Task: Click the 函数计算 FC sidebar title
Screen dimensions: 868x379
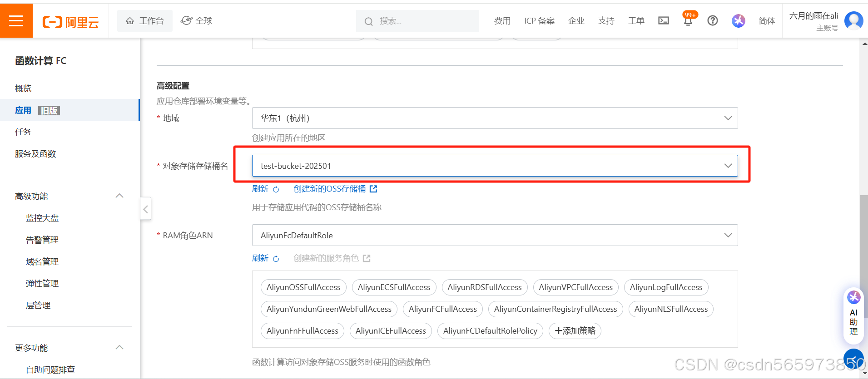Action: [x=41, y=61]
